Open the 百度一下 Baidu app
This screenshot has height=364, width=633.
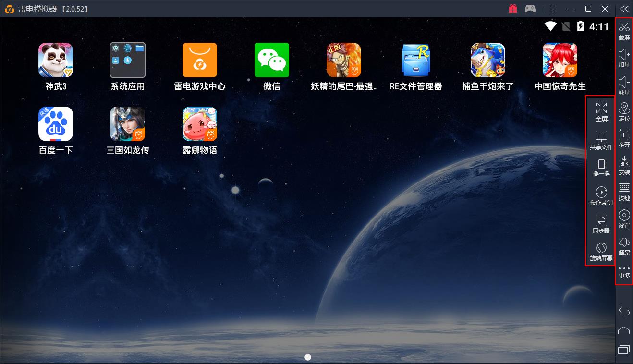55,124
